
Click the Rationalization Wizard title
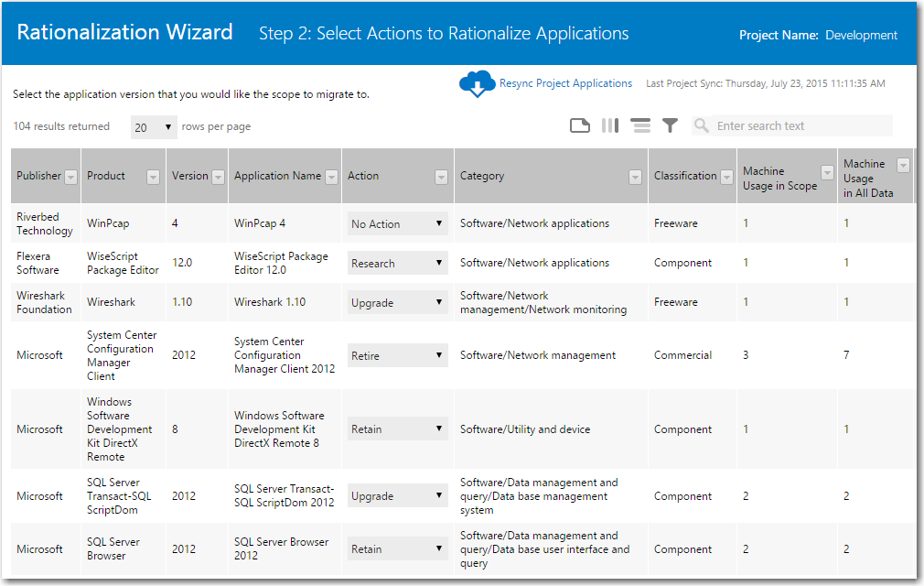(x=125, y=32)
